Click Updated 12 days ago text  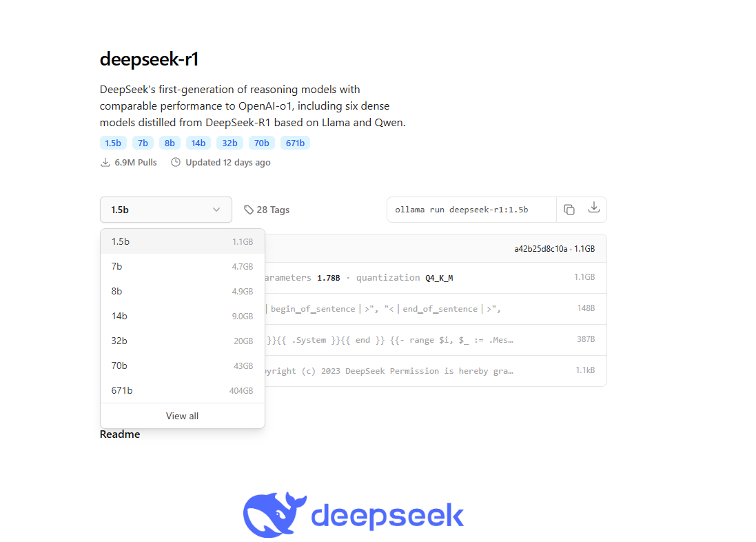(228, 162)
